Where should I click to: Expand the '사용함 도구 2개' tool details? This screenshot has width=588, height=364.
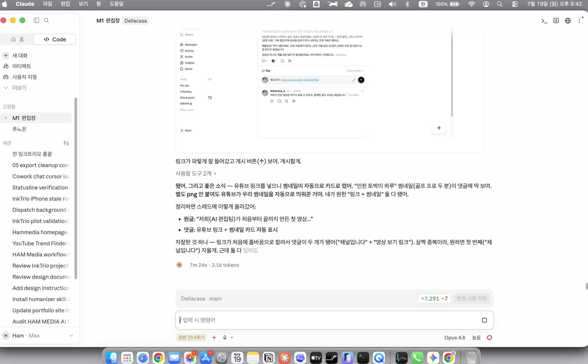(x=196, y=173)
